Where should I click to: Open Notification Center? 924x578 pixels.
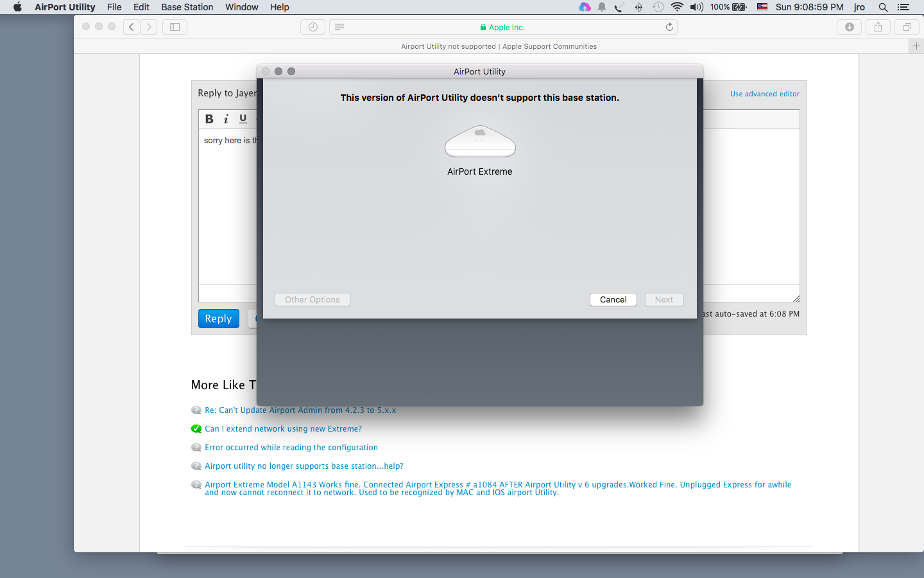903,7
